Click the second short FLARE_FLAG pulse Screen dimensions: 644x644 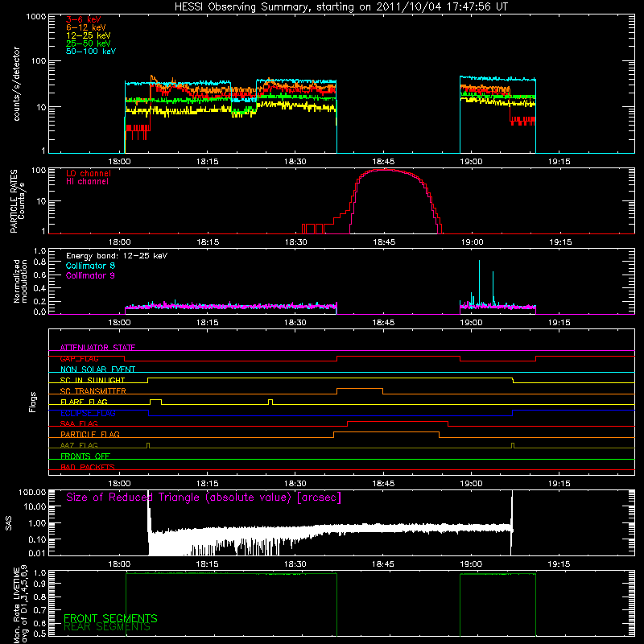[270, 400]
